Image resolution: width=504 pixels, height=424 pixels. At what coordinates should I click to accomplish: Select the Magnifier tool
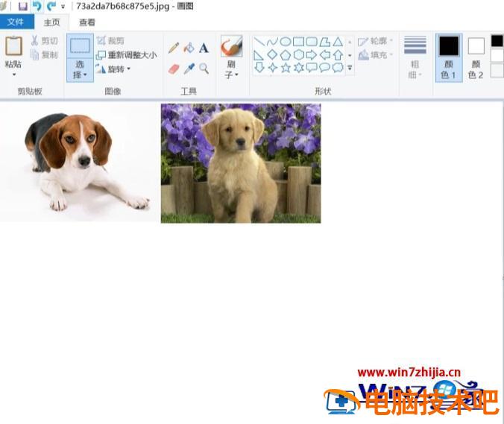click(x=204, y=69)
